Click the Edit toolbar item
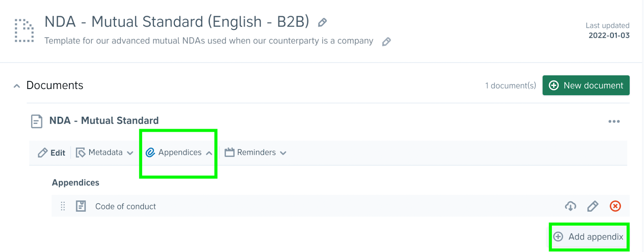The width and height of the screenshot is (644, 252). tap(52, 153)
